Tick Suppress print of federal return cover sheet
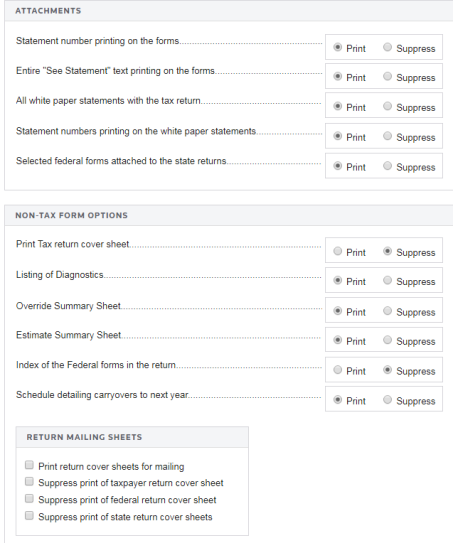 pyautogui.click(x=29, y=498)
